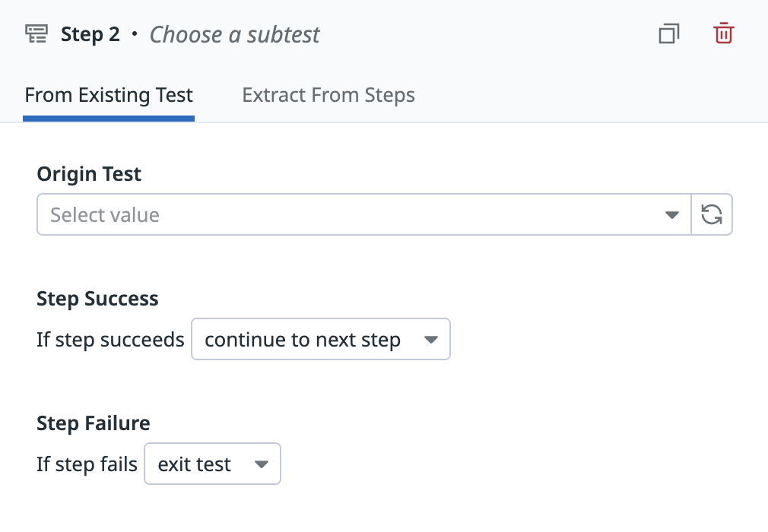Delete Step 2 with the red trash icon

pyautogui.click(x=723, y=33)
